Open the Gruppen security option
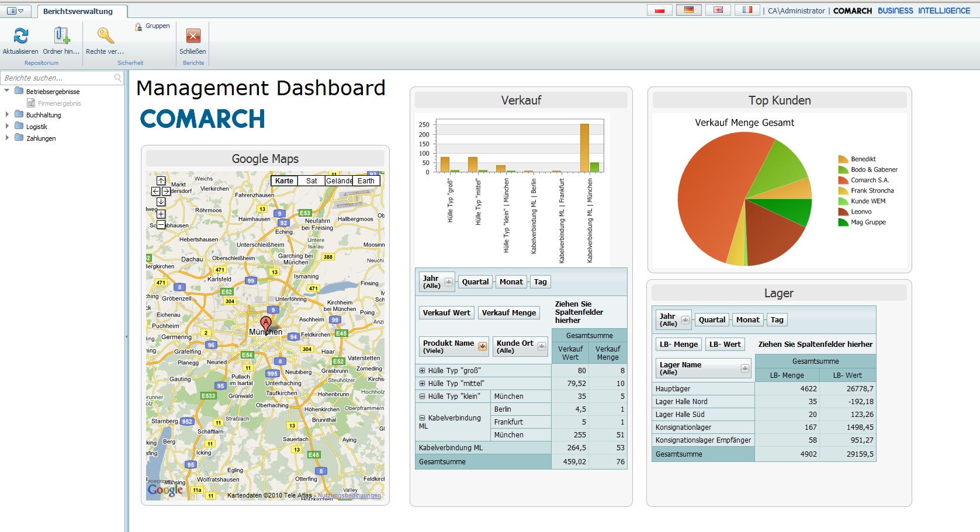Screen dimensions: 980x532 153,26
